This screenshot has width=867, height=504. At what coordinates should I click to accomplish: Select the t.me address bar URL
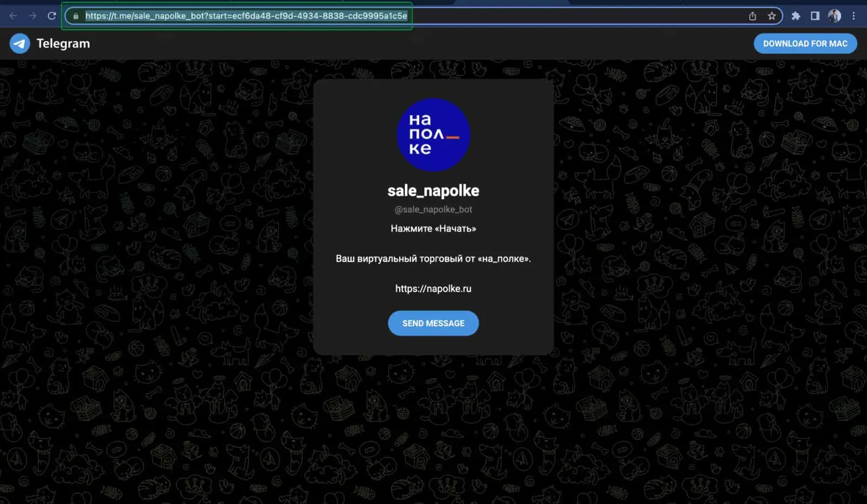[x=246, y=16]
